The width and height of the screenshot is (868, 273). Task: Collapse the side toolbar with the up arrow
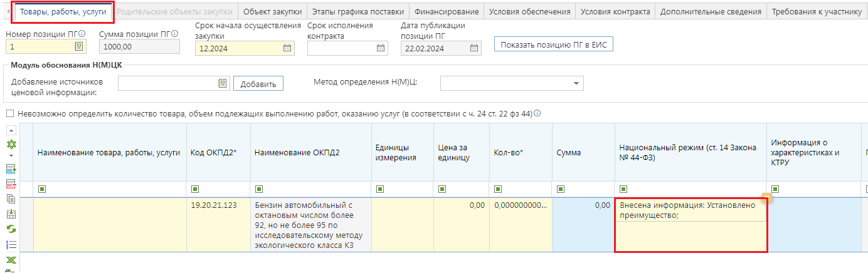[11, 130]
